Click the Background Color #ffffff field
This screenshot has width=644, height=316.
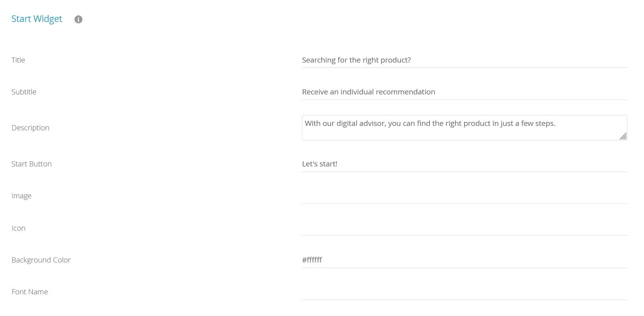pyautogui.click(x=464, y=260)
